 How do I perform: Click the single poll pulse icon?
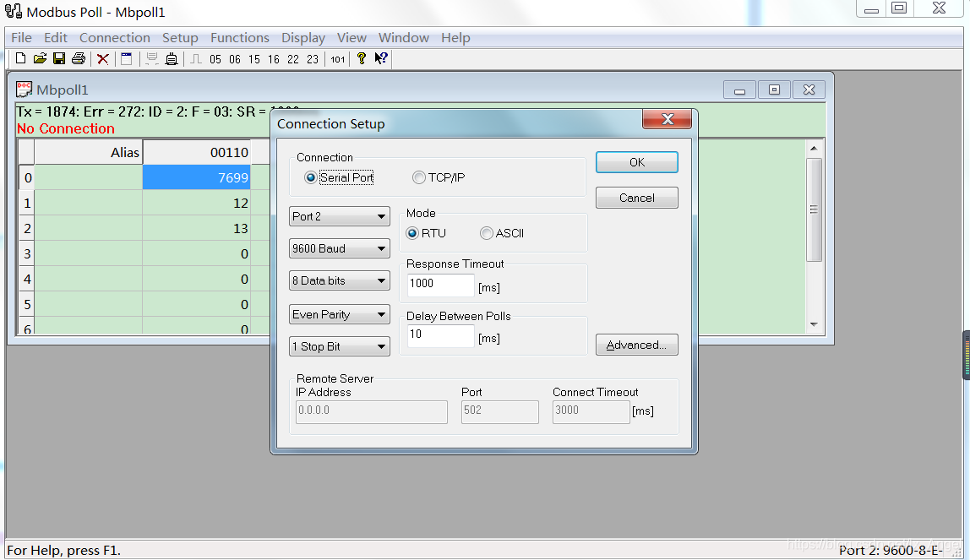pos(195,59)
